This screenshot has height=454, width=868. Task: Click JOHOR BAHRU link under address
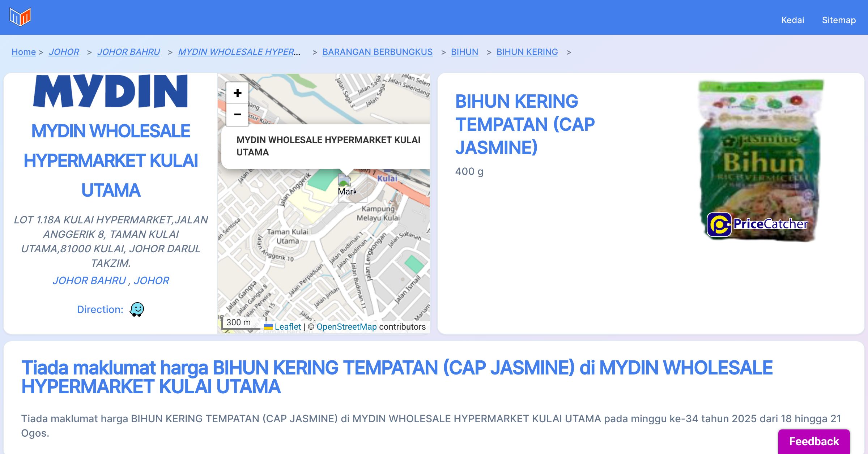(x=89, y=280)
